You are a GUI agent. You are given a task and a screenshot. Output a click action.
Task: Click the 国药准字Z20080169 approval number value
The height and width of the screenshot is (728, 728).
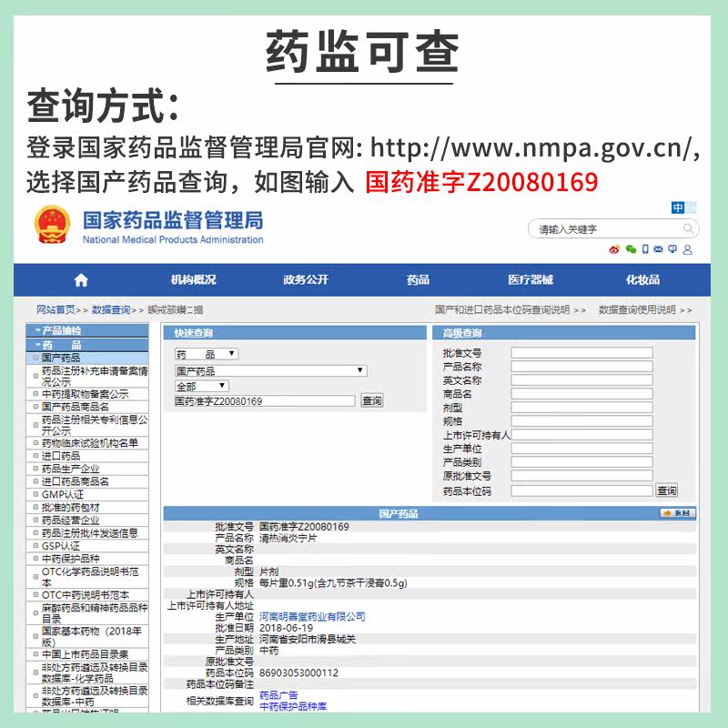[x=304, y=527]
